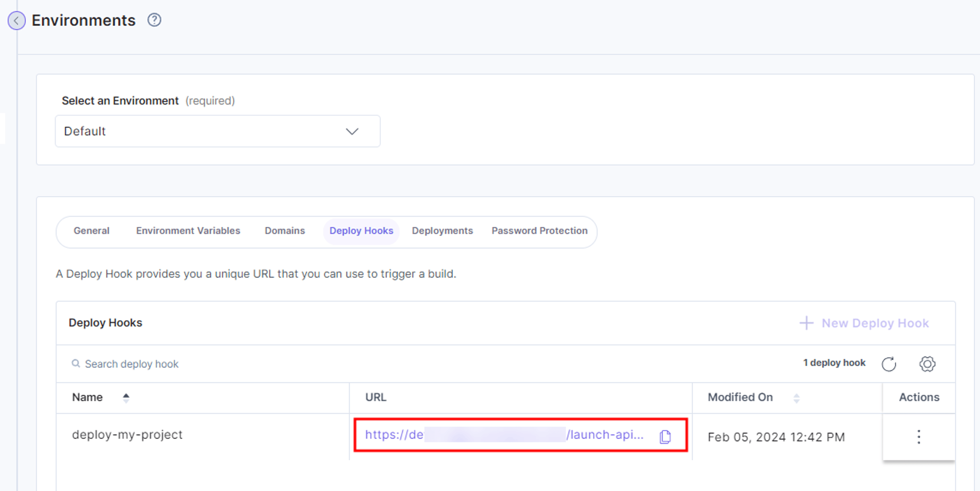Select the deploy-my-project row name
Viewport: 980px width, 491px height.
127,435
